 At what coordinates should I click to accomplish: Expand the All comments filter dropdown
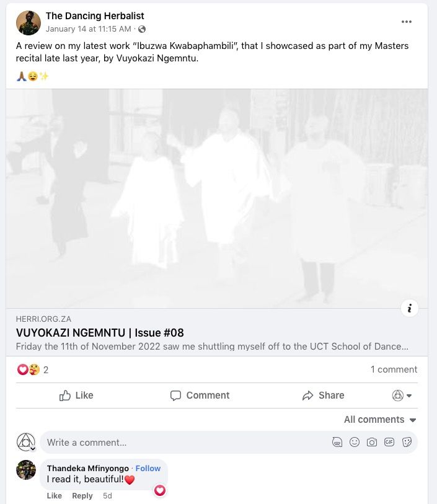click(x=380, y=420)
